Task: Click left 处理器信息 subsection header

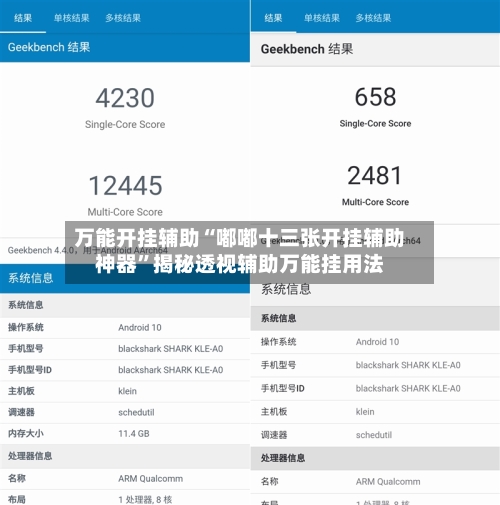Action: pyautogui.click(x=125, y=456)
